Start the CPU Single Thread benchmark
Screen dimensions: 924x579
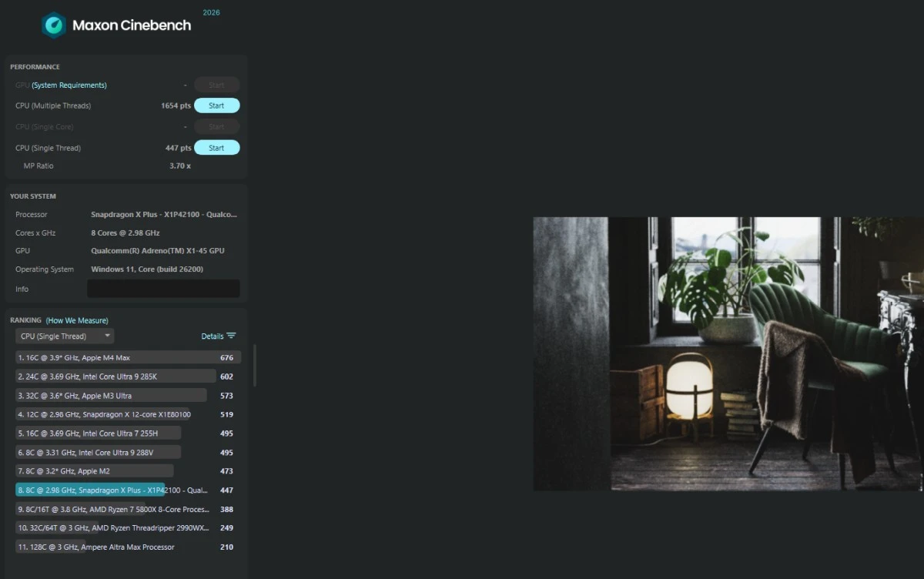point(216,148)
